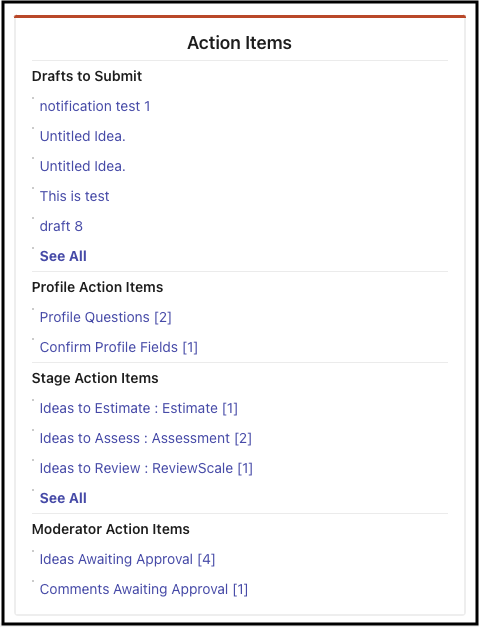
Task: See All under Drafts to Submit
Action: [x=63, y=256]
